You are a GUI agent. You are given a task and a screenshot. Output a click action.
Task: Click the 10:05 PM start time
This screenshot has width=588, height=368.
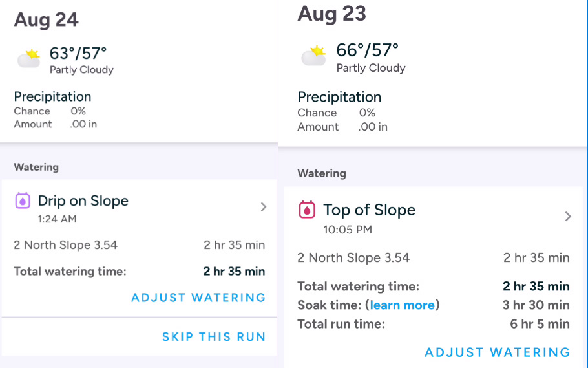coord(348,230)
